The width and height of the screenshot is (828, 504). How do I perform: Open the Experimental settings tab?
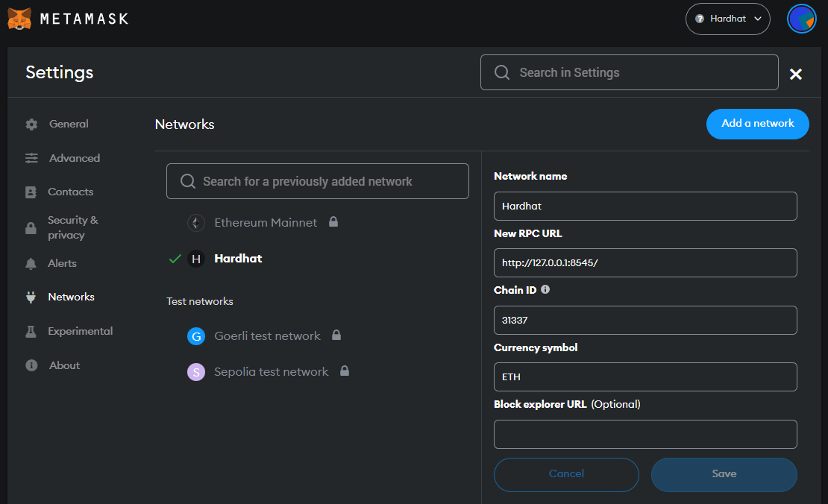(x=81, y=331)
